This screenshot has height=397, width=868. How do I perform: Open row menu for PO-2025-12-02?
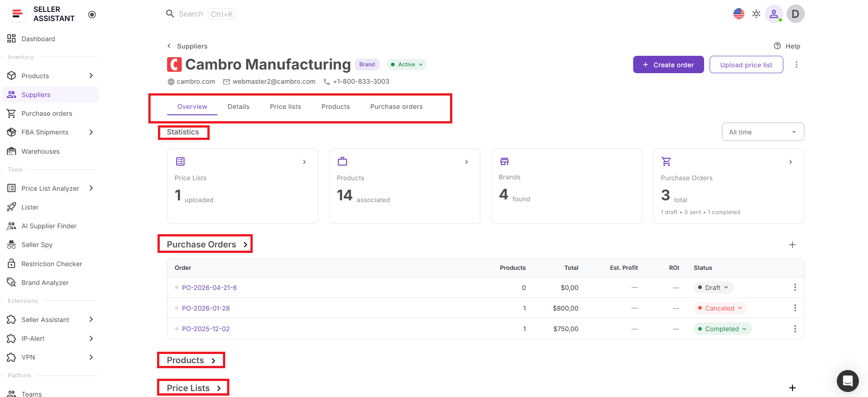pos(795,329)
